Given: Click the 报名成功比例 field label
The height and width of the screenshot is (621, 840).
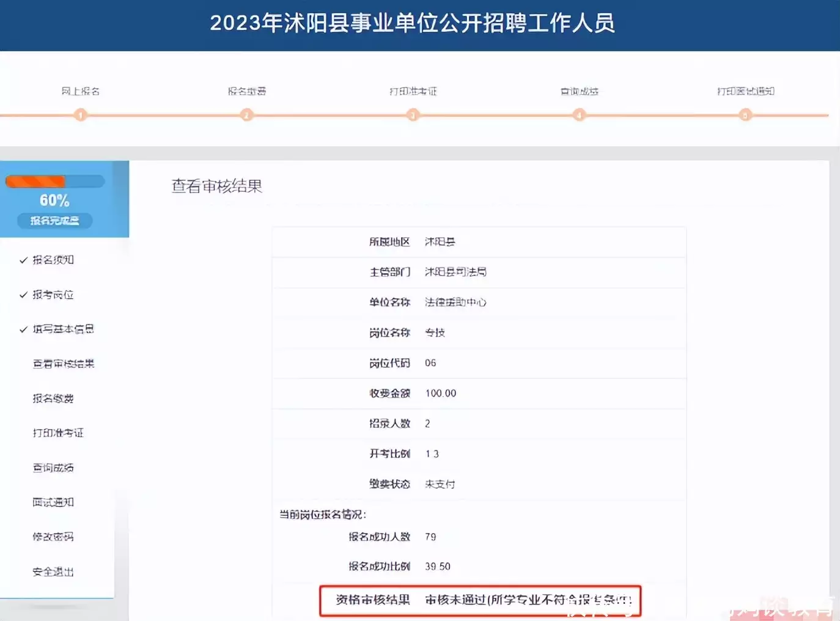Looking at the screenshot, I should pyautogui.click(x=379, y=567).
